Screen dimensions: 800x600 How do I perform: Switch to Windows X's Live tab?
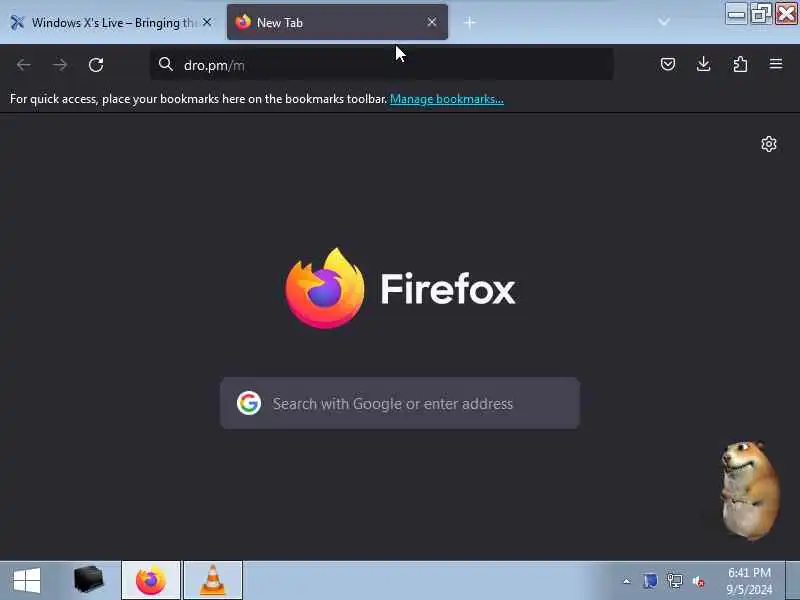[111, 22]
